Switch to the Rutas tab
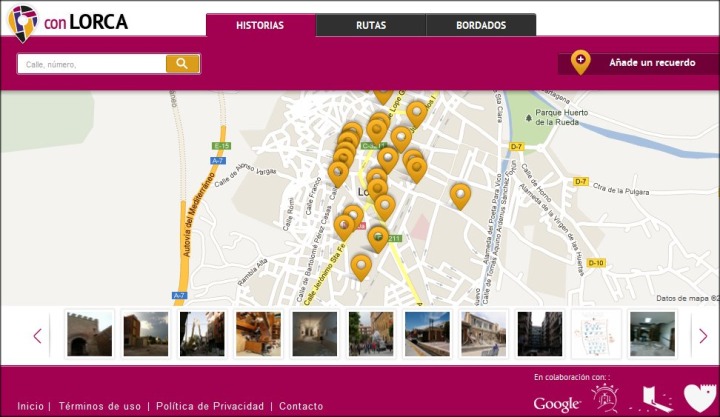720x417 pixels. point(371,25)
